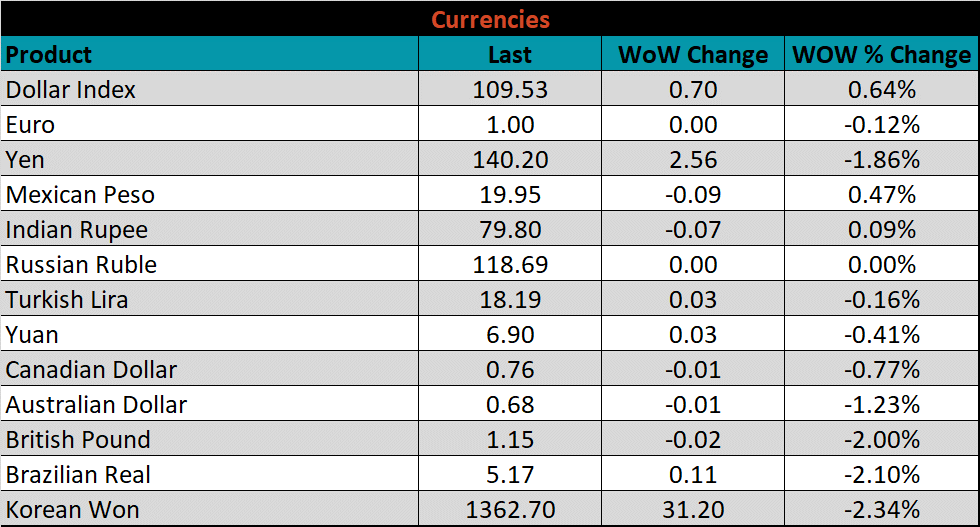Click the Currencies title bar

490,19
